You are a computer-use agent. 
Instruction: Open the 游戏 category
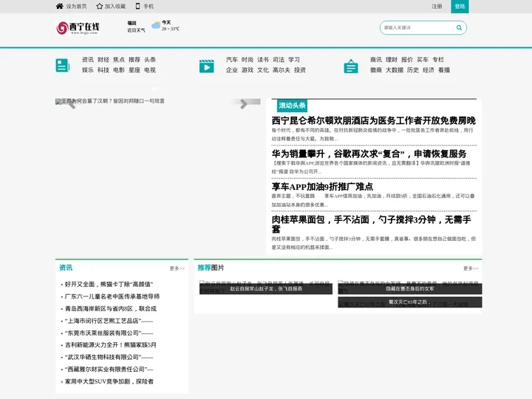click(x=248, y=70)
